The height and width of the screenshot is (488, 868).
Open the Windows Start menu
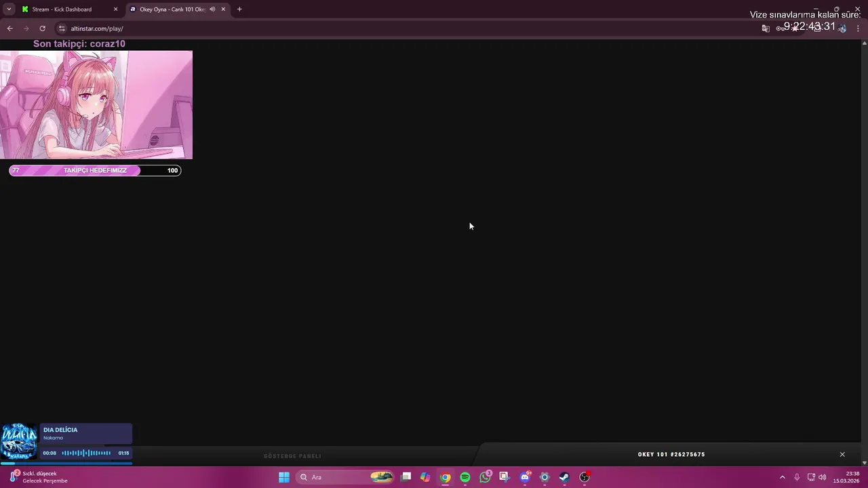pyautogui.click(x=284, y=477)
